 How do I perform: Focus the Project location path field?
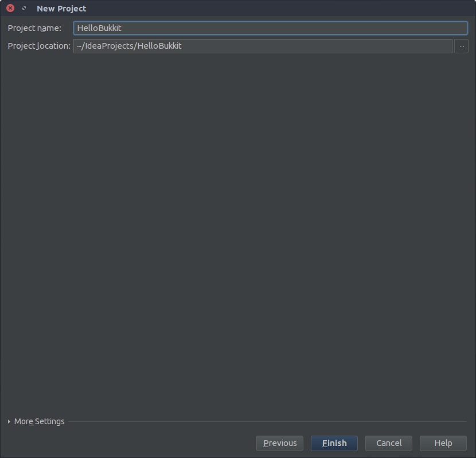click(263, 46)
